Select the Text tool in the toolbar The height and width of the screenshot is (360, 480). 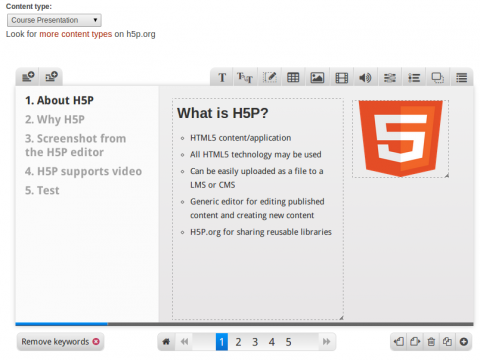[x=222, y=78]
